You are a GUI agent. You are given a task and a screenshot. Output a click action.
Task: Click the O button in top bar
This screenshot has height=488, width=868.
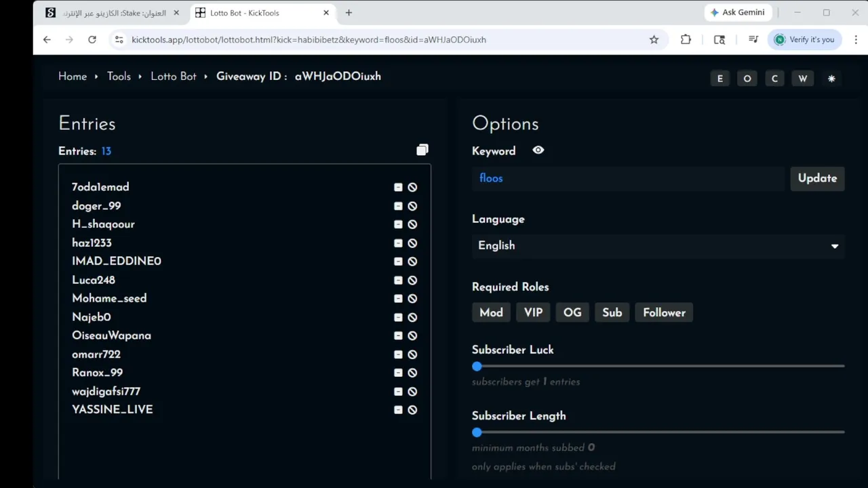[747, 79]
